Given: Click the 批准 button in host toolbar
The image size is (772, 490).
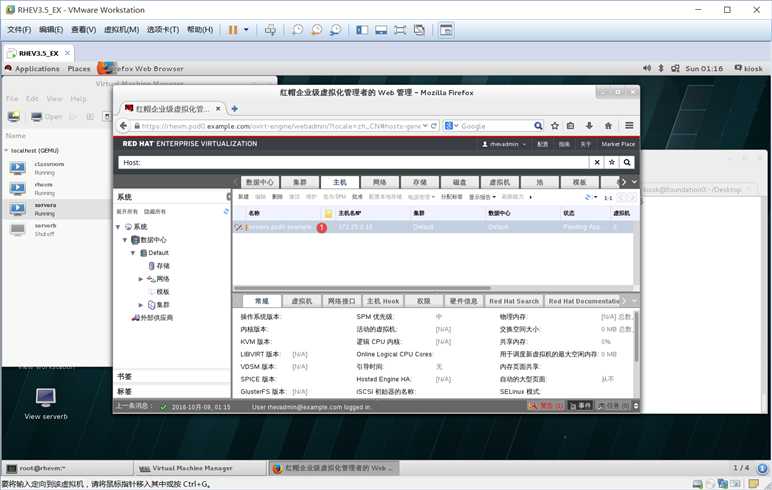Looking at the screenshot, I should [357, 197].
